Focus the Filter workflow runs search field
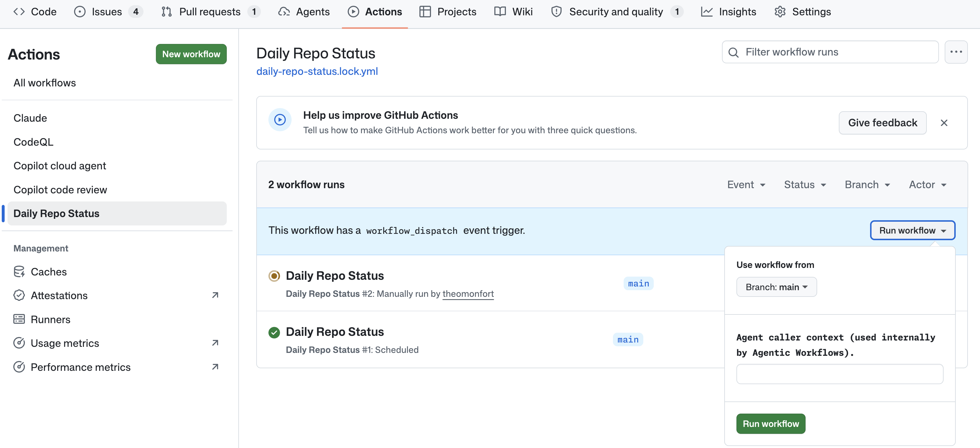The width and height of the screenshot is (980, 448). coord(830,52)
